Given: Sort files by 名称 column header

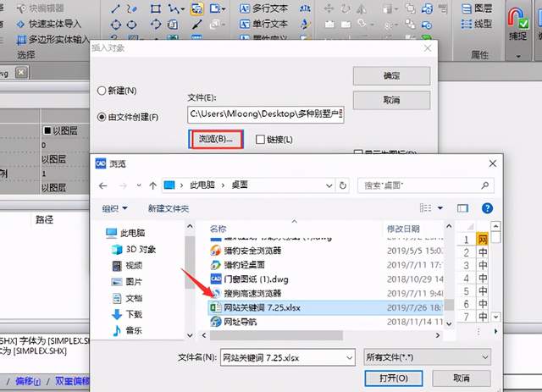Looking at the screenshot, I should pos(218,229).
